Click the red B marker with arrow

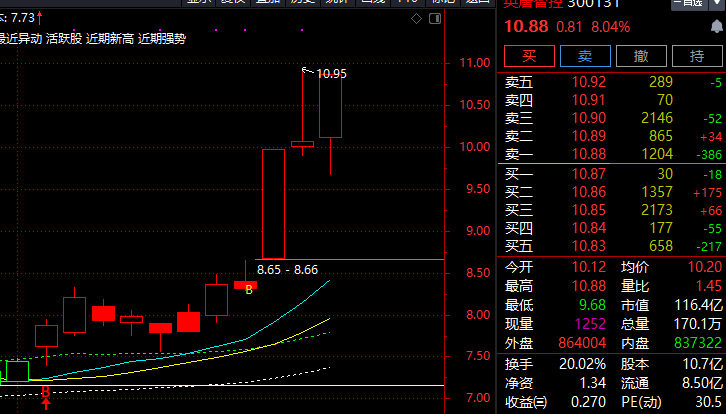tap(45, 395)
